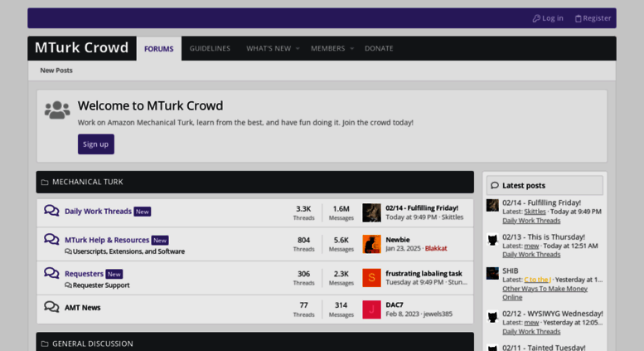Click the Requesters forum bubble icon
Screen dimensions: 644x351
pyautogui.click(x=51, y=273)
